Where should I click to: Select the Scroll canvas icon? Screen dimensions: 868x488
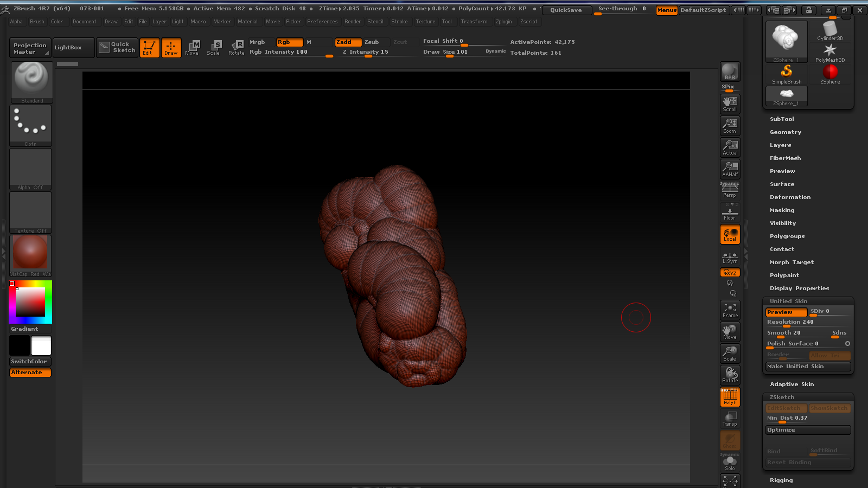coord(730,104)
